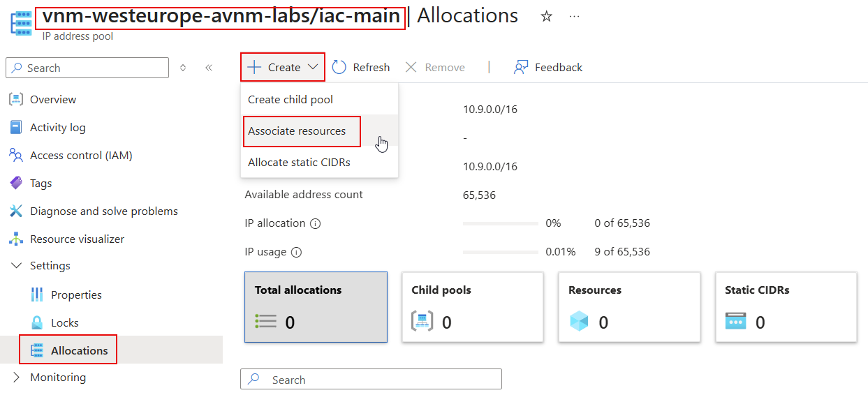
Task: Expand the Create dropdown button
Action: pyautogui.click(x=283, y=68)
